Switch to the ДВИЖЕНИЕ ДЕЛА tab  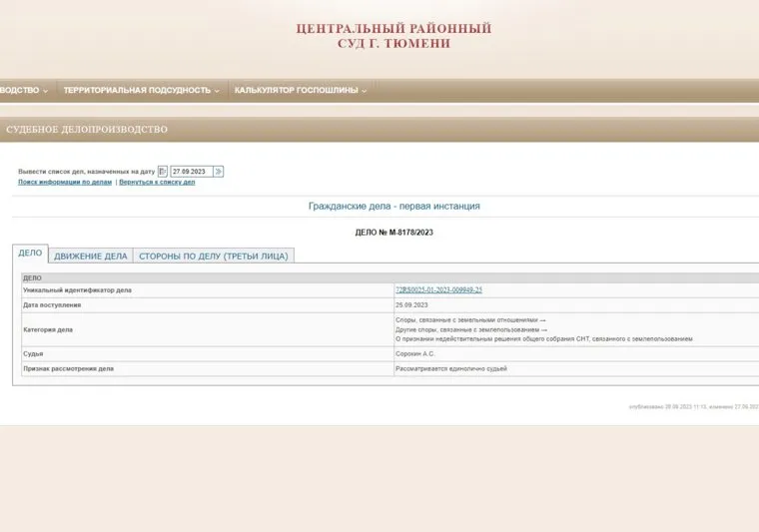[91, 256]
